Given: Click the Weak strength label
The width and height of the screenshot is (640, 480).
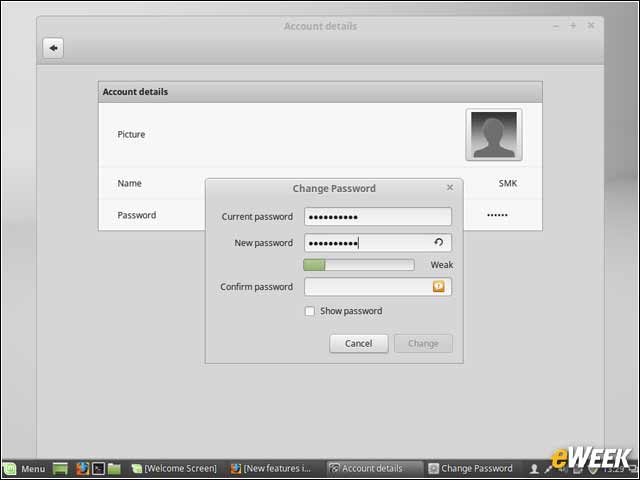Looking at the screenshot, I should 442,265.
